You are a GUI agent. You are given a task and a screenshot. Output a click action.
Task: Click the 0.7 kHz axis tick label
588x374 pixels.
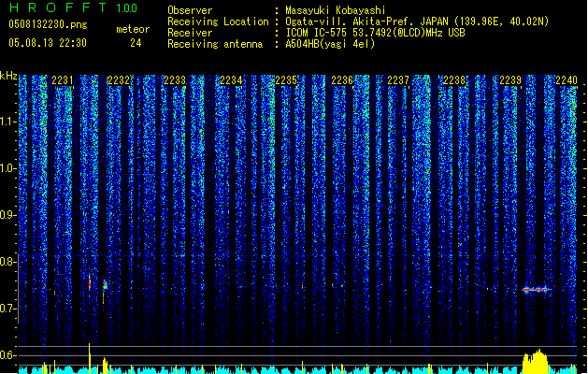[8, 309]
